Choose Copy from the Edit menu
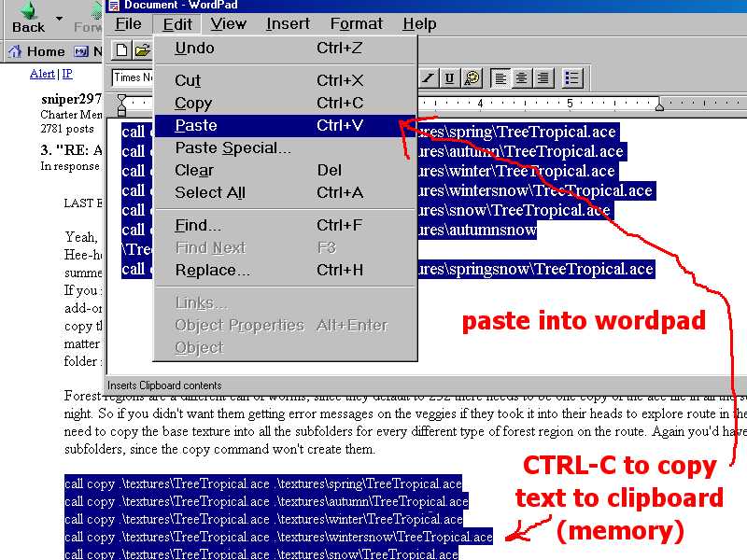747x560 pixels. pos(286,103)
